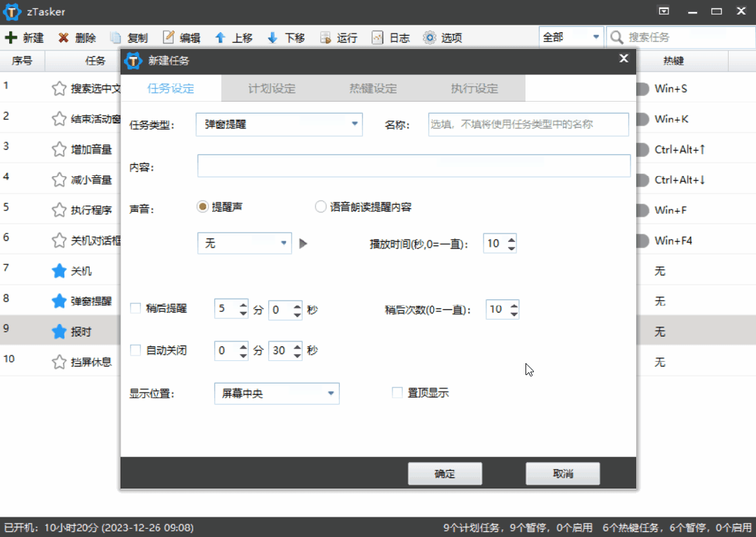The width and height of the screenshot is (756, 537).
Task: Open the 任务类型 dropdown showing 弹窗提醒
Action: pos(279,125)
